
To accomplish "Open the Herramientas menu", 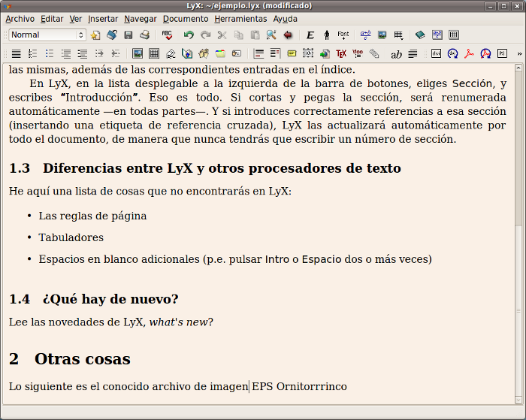I will coord(241,19).
